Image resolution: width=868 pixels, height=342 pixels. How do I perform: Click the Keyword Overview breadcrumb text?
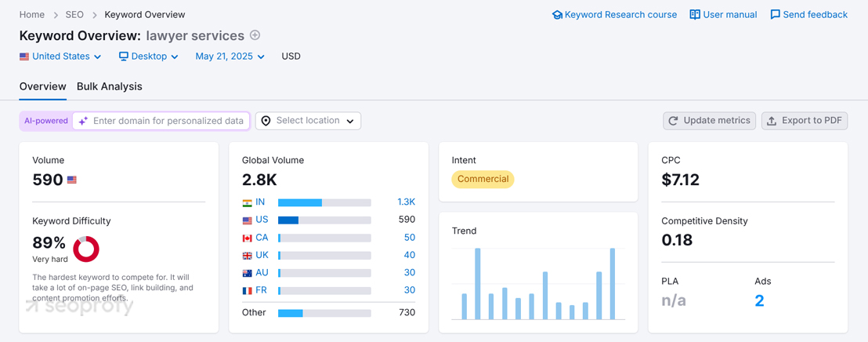pos(145,14)
